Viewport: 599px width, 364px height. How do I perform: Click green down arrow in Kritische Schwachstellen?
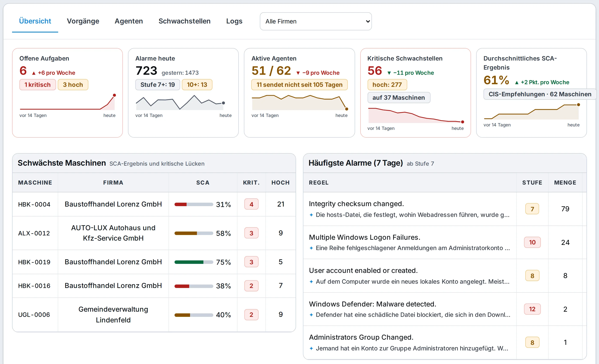coord(389,73)
